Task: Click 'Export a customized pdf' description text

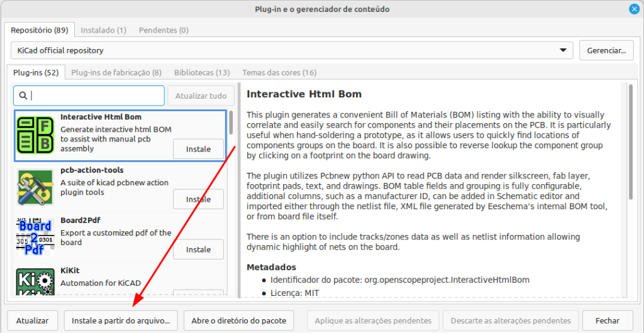Action: point(116,237)
